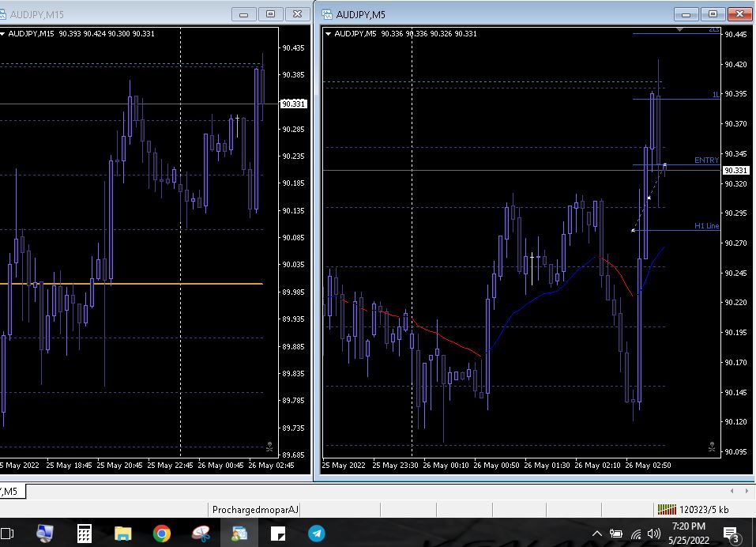Click the connection status bars indicator
756x547 pixels.
667,510
